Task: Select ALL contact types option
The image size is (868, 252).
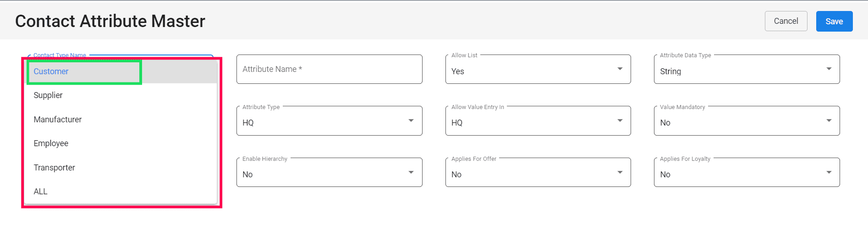Action: click(41, 192)
